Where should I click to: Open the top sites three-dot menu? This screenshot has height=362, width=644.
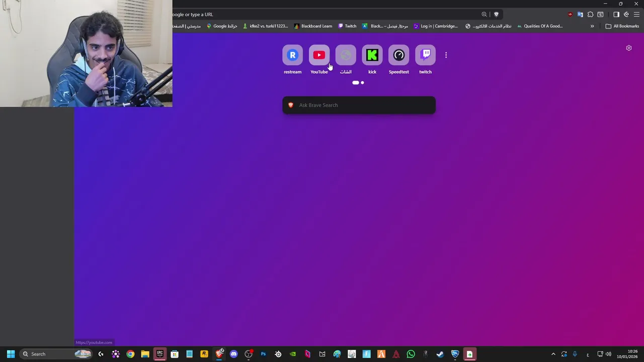coord(446,55)
